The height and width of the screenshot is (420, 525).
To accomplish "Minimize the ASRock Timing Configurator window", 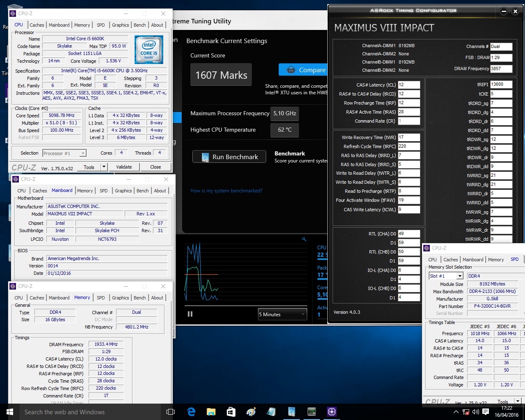I will [504, 11].
